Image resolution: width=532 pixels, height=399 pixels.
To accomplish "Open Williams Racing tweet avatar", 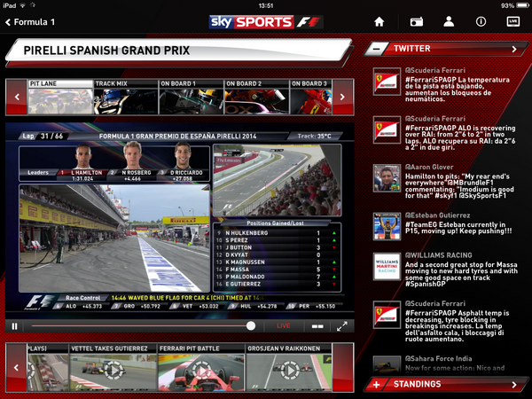I will [x=387, y=266].
